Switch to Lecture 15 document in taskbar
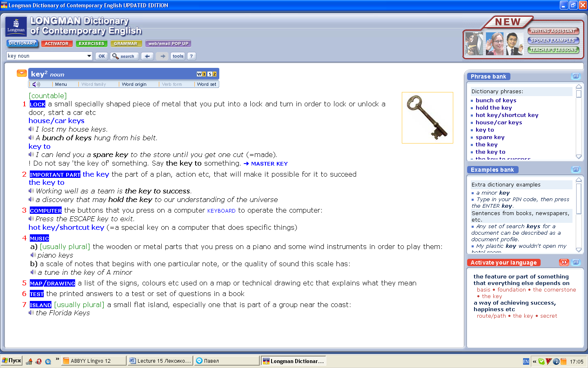Image resolution: width=588 pixels, height=368 pixels. [160, 361]
